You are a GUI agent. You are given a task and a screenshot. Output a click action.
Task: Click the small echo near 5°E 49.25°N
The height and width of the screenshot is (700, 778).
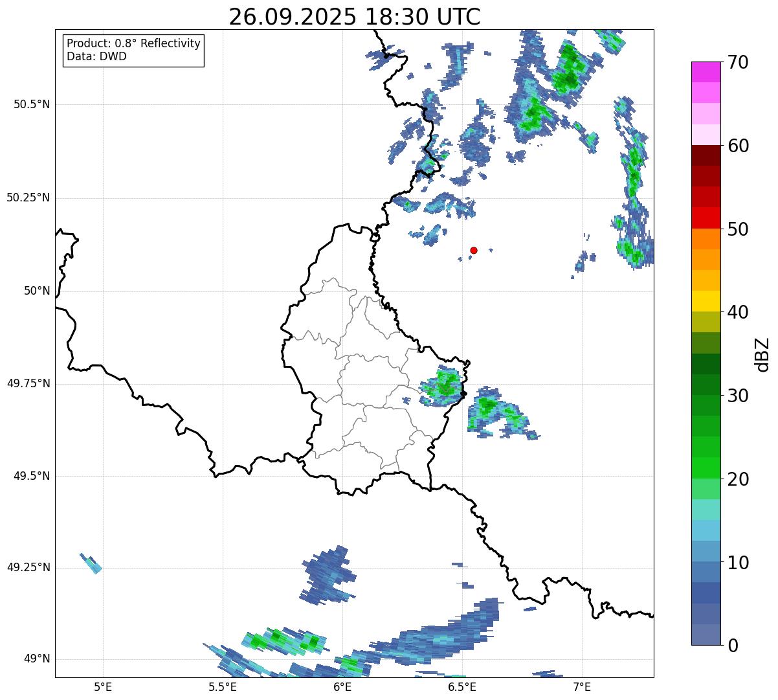tap(91, 563)
